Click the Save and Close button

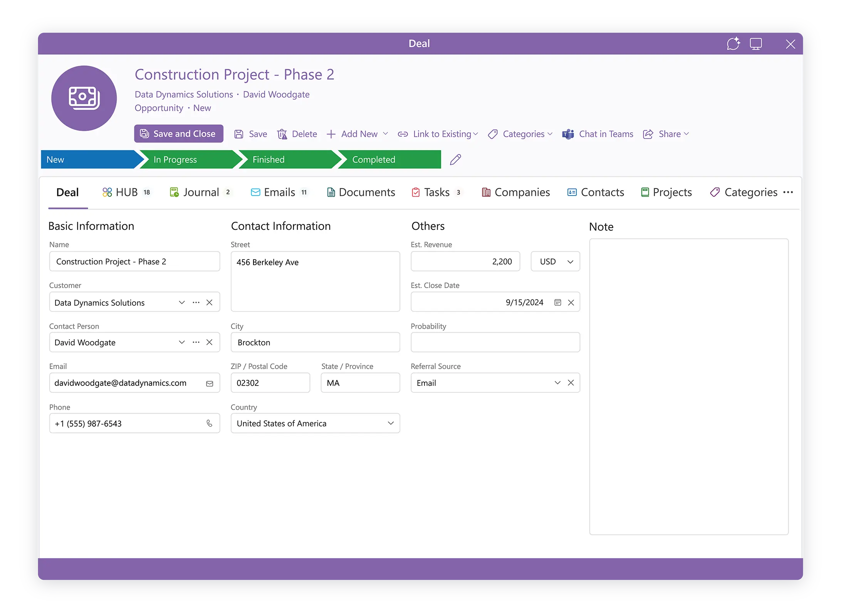coord(178,134)
